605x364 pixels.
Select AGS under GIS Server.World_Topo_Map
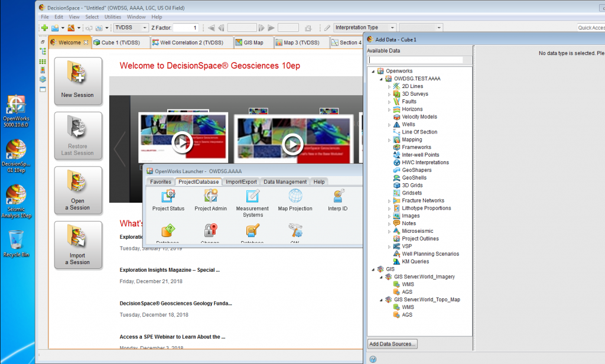pyautogui.click(x=407, y=314)
